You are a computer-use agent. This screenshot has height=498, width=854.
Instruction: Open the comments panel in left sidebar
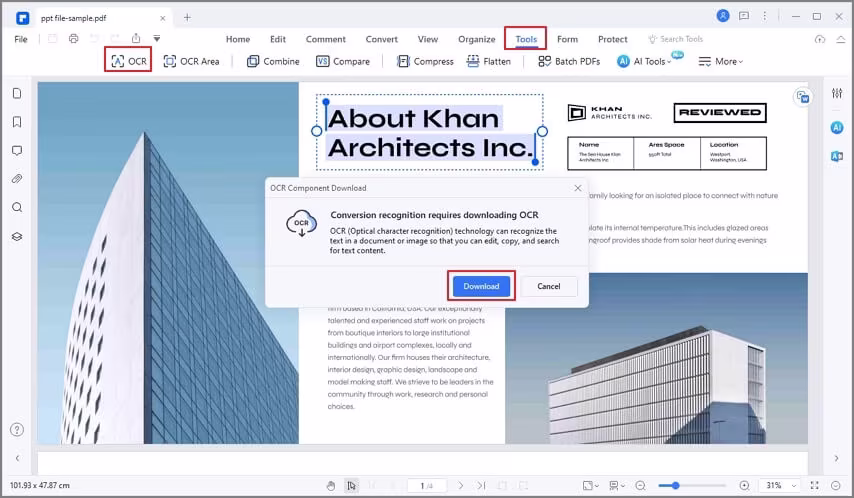[x=17, y=150]
